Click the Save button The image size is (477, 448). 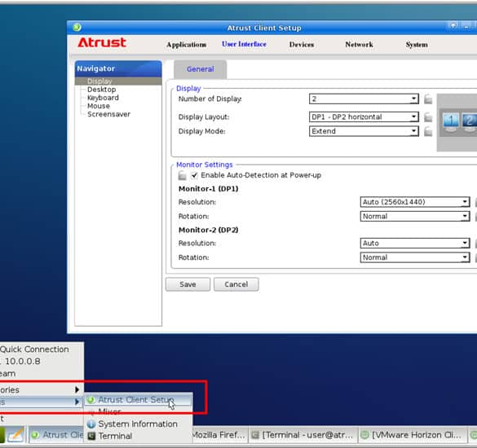tap(188, 284)
